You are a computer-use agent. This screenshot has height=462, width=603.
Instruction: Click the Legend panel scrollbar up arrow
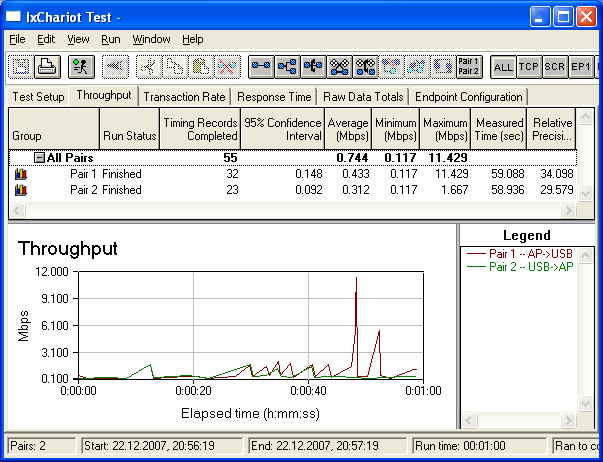coord(585,255)
